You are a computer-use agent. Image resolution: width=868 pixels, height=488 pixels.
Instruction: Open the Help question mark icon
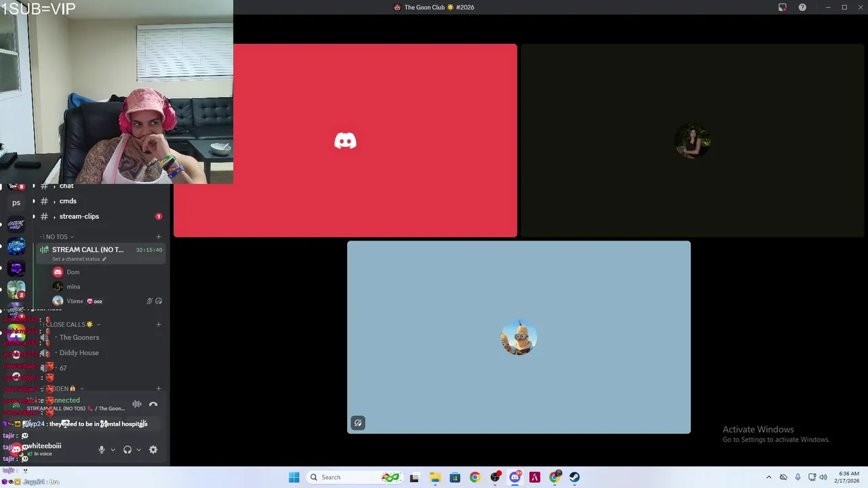[802, 7]
